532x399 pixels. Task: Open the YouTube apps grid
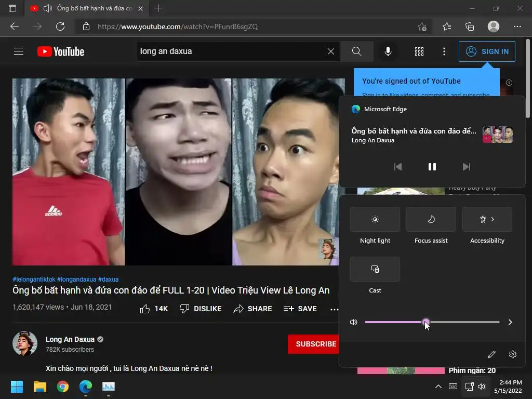(x=419, y=51)
